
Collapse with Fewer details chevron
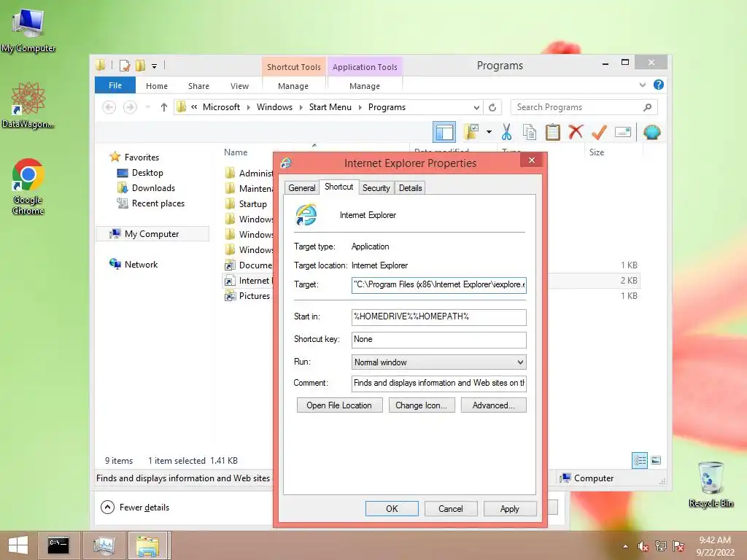click(108, 507)
